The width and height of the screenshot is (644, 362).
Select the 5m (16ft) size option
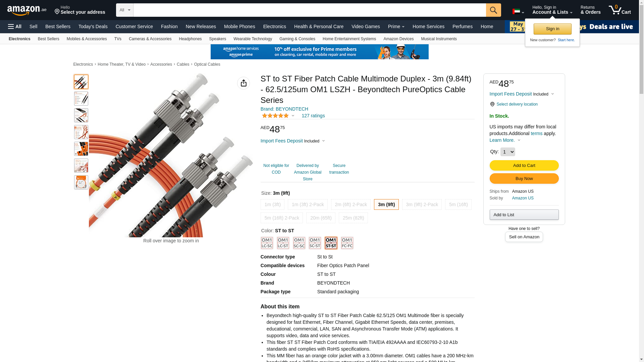[458, 204]
